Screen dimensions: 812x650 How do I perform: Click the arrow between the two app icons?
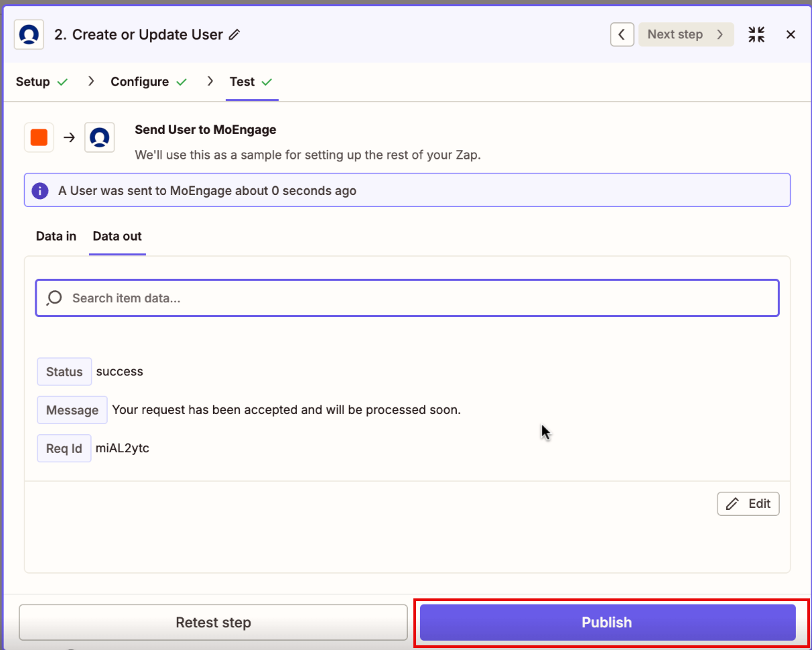pyautogui.click(x=69, y=137)
